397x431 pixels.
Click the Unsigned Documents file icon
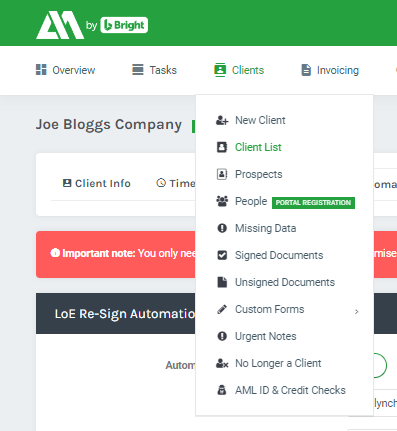click(222, 282)
